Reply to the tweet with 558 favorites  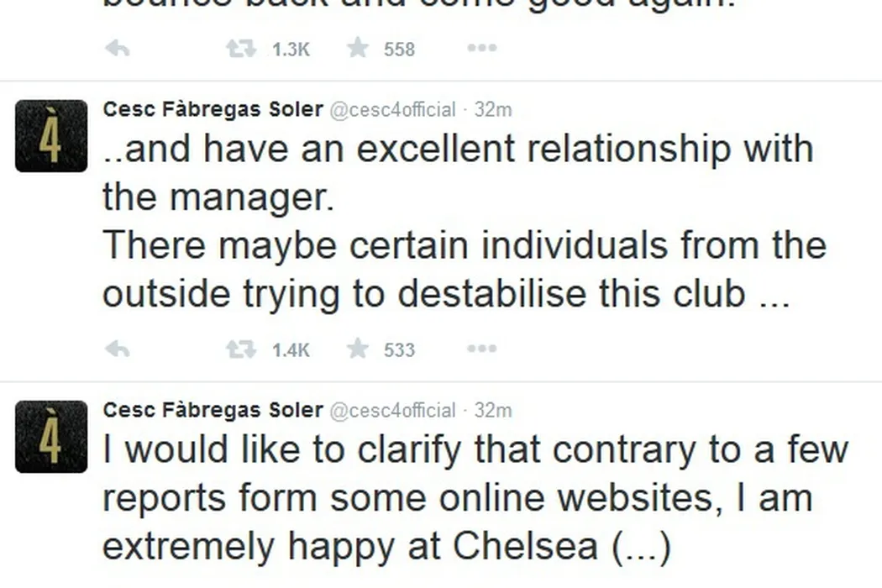pos(118,49)
